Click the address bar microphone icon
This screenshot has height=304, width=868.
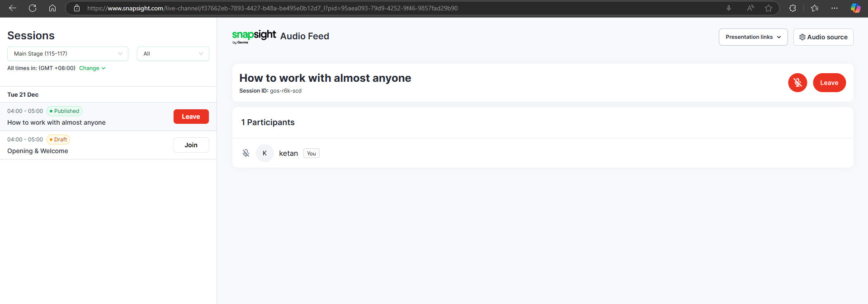(x=729, y=8)
